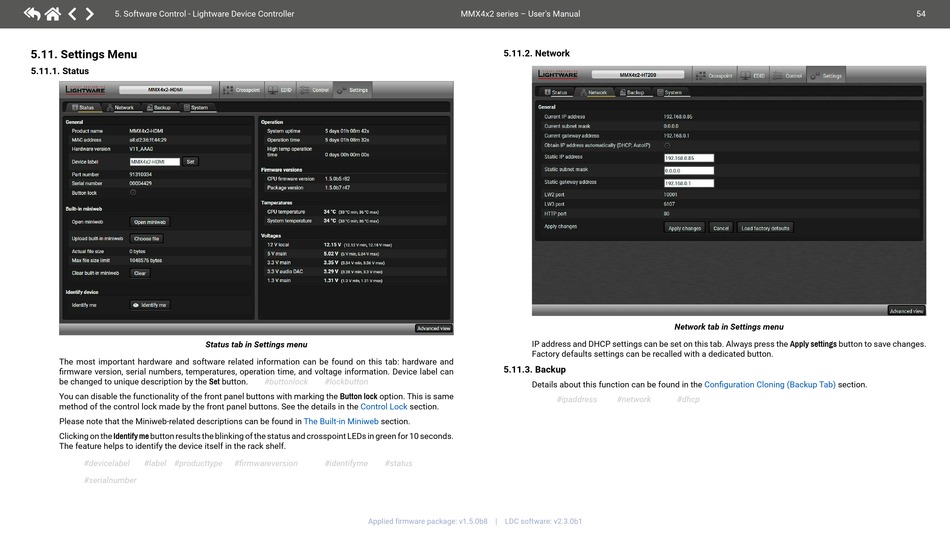950x533 pixels.
Task: Open Backup subtab in Status screenshot
Action: (x=159, y=107)
